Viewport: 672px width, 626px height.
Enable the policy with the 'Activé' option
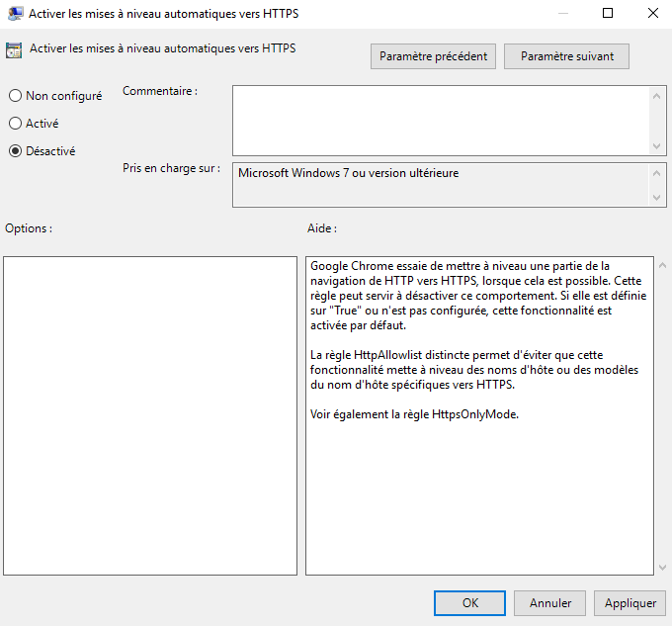(x=15, y=124)
